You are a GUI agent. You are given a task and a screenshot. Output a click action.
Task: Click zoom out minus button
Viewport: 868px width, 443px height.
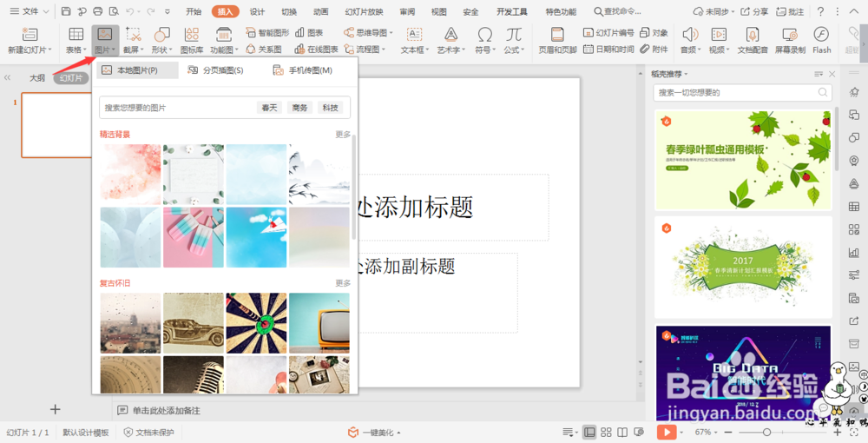click(728, 432)
